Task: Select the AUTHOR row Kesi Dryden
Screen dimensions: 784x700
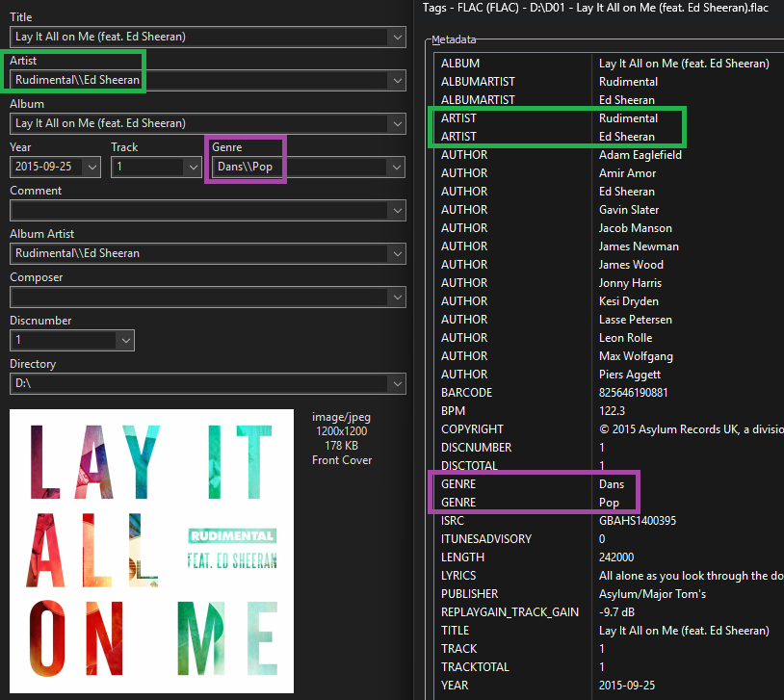Action: point(609,301)
